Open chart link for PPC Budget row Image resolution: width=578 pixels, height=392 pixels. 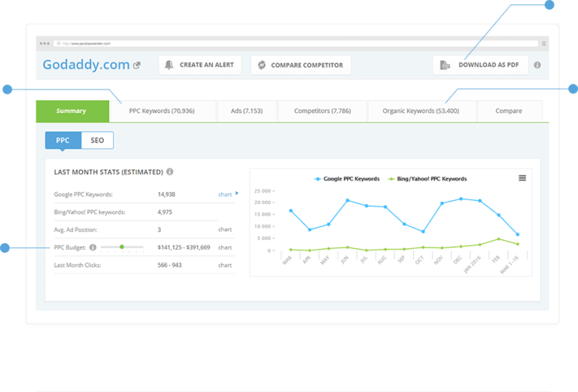(x=225, y=248)
